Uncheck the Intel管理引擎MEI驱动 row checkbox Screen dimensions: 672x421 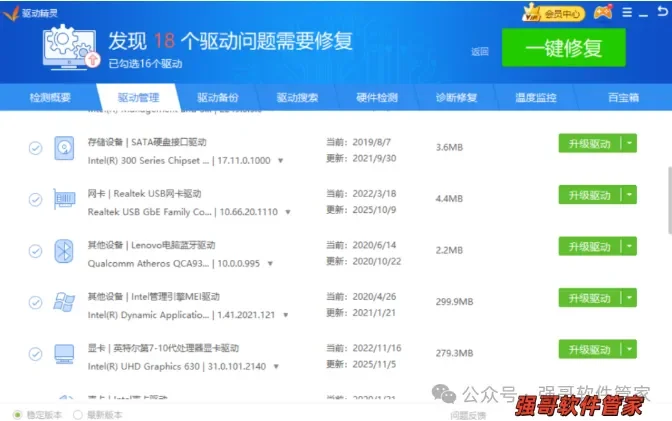[x=36, y=303]
